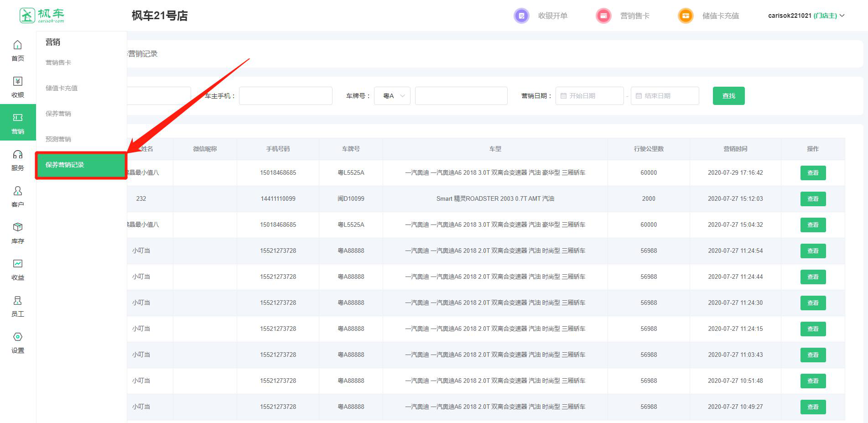Select 保养营销记录 menu item
Viewport: 868px width, 423px height.
coord(81,165)
